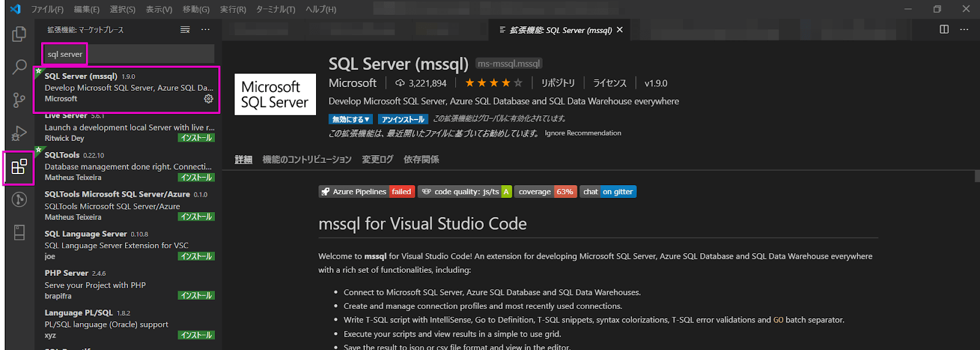Open the ライセンス link
This screenshot has width=980, height=350.
[x=609, y=83]
